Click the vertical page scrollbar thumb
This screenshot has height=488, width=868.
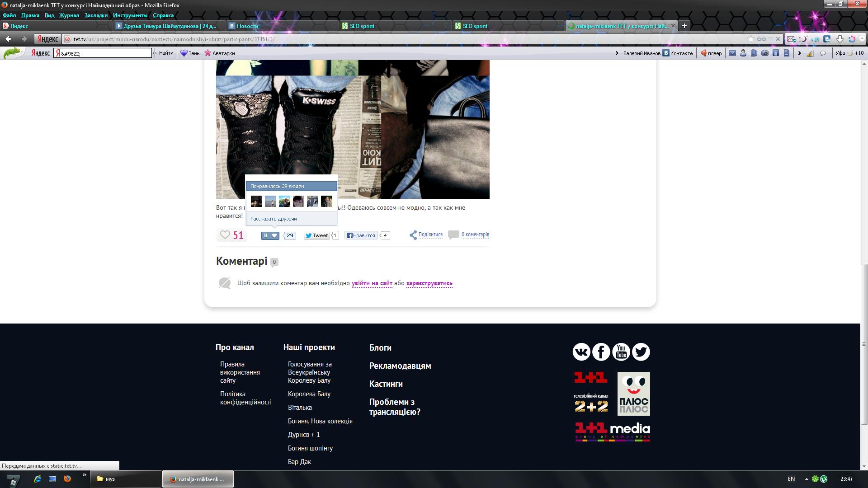[864, 343]
